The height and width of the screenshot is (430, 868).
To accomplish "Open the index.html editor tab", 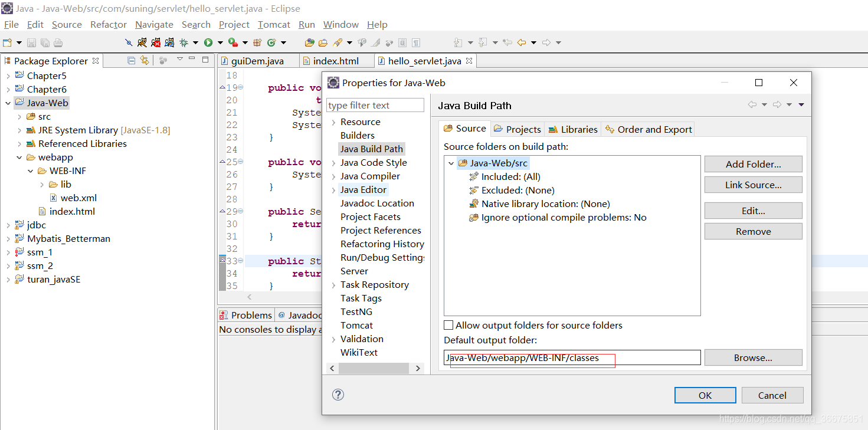I will click(336, 61).
